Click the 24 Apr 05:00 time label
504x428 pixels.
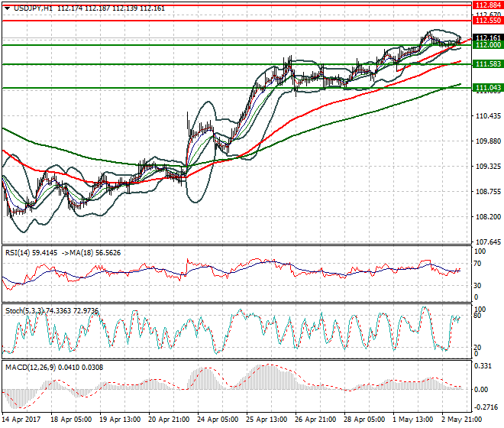(x=218, y=420)
